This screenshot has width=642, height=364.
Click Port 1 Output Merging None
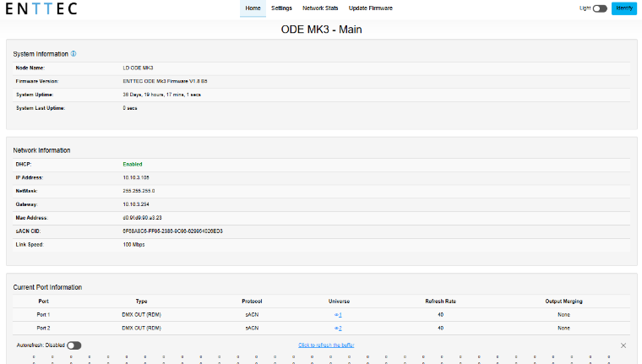click(x=563, y=315)
